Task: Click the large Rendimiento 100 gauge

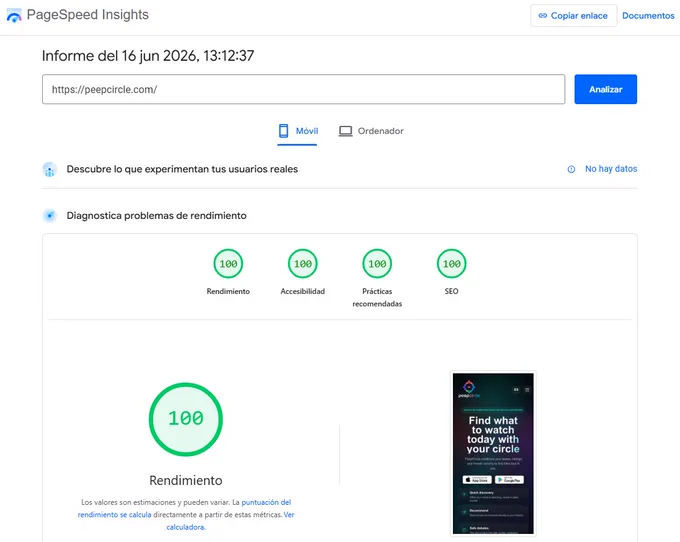Action: [x=186, y=419]
